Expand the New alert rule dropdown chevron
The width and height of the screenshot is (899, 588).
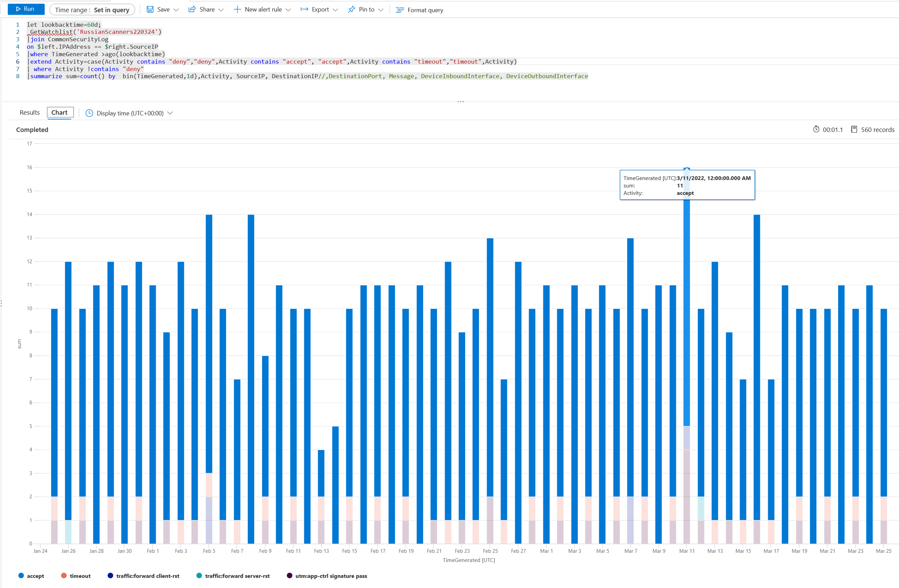(288, 10)
